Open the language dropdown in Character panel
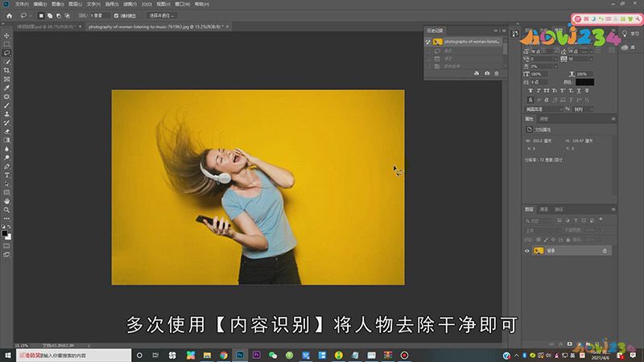Image resolution: width=644 pixels, height=362 pixels. (544, 109)
